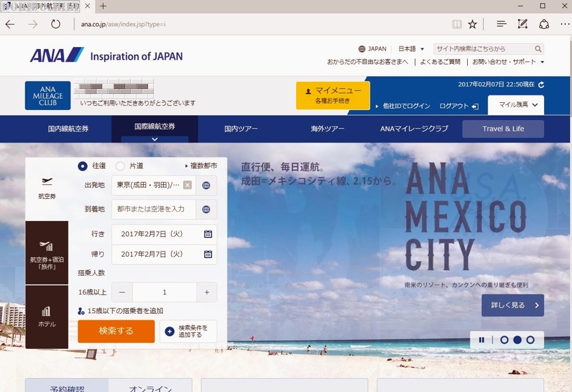Switch to the 予約確認 tab

coord(67,386)
